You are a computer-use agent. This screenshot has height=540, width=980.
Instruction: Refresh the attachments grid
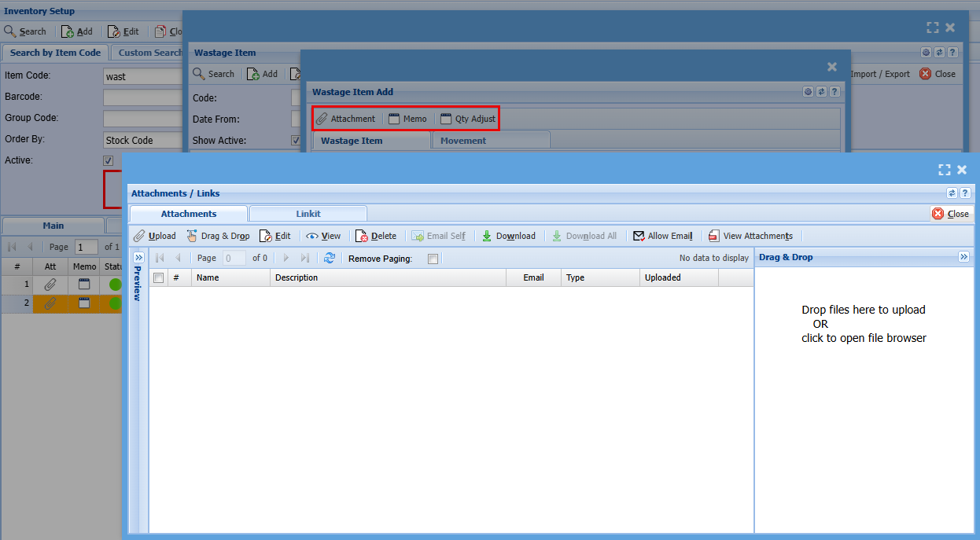point(330,258)
